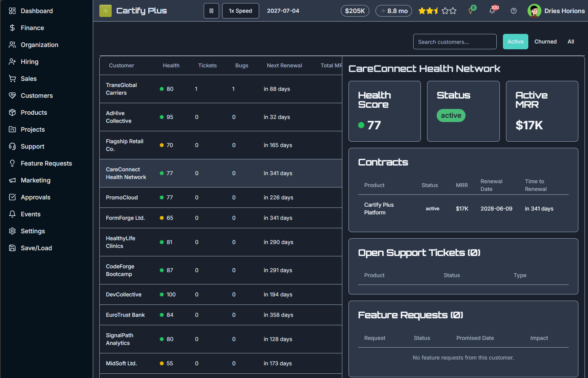The width and height of the screenshot is (588, 378).
Task: Change the 1x Speed setting
Action: 241,11
